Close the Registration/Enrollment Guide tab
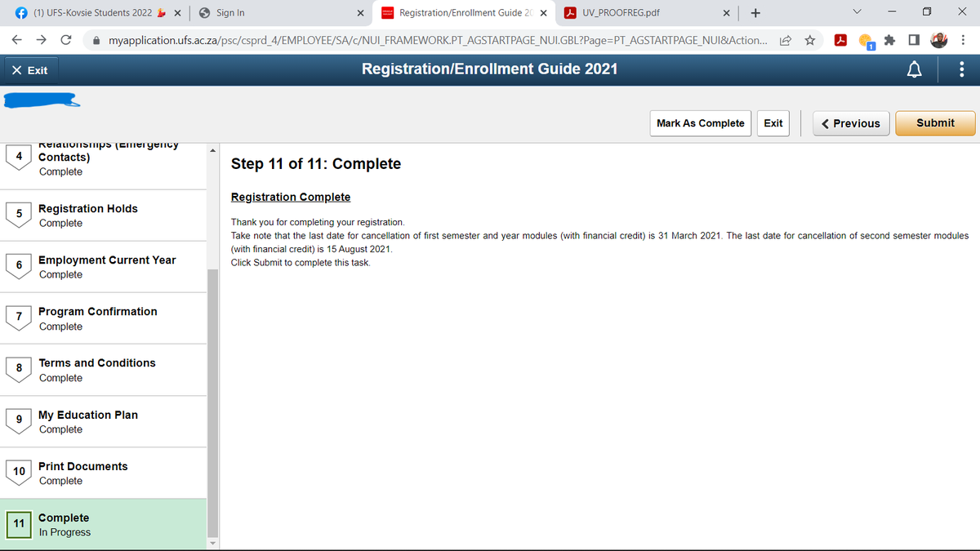This screenshot has height=551, width=980. (x=544, y=13)
